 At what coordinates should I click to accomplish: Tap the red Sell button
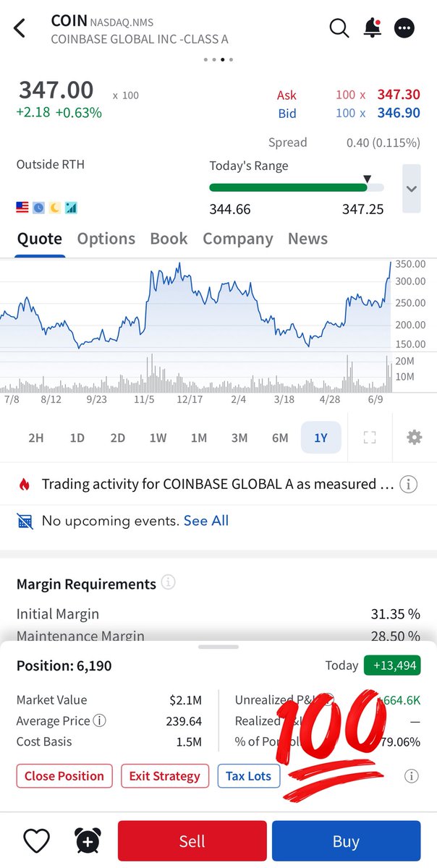pos(192,841)
